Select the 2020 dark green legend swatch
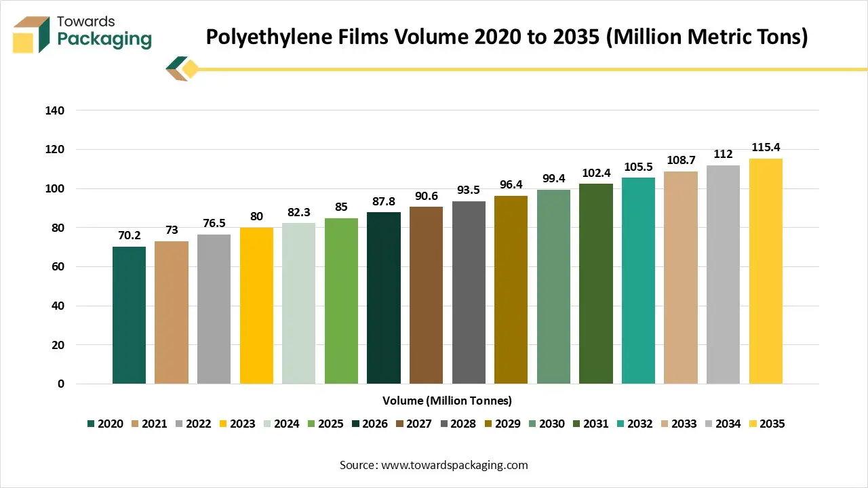 [x=90, y=424]
